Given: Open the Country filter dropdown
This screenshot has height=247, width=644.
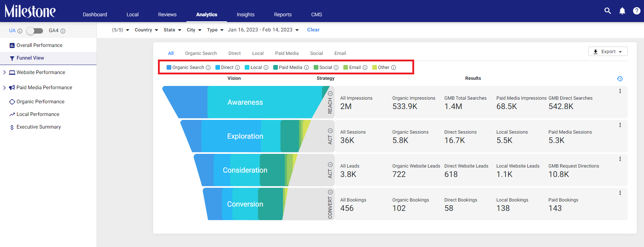Looking at the screenshot, I should [x=146, y=30].
